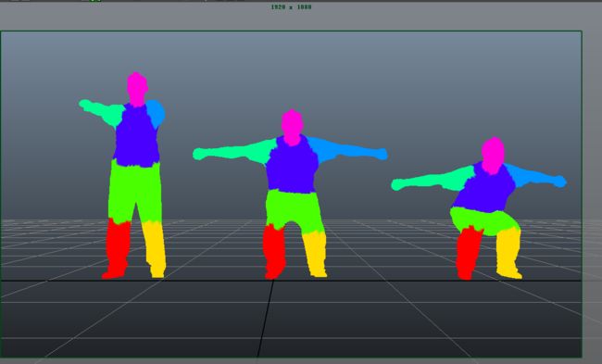This screenshot has width=602, height=364.
Task: Click the resolution gate size label above viewport
Action: click(x=291, y=6)
